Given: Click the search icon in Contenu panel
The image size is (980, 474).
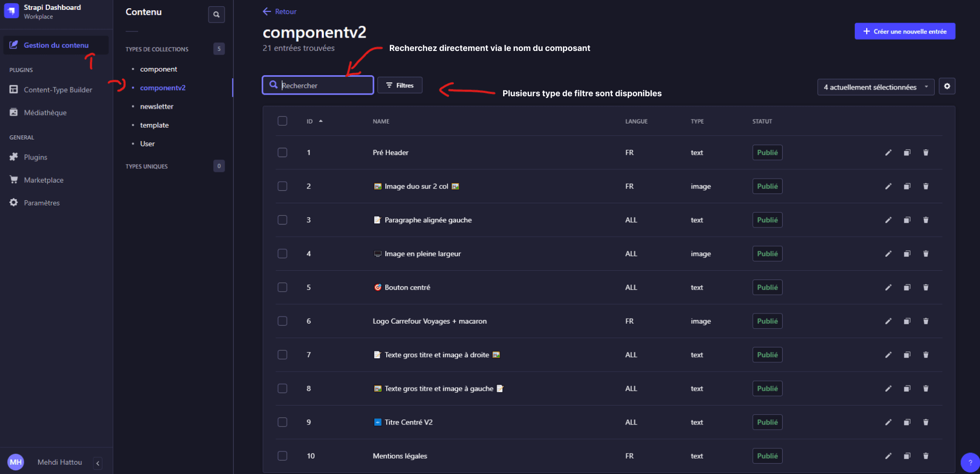Looking at the screenshot, I should 216,14.
